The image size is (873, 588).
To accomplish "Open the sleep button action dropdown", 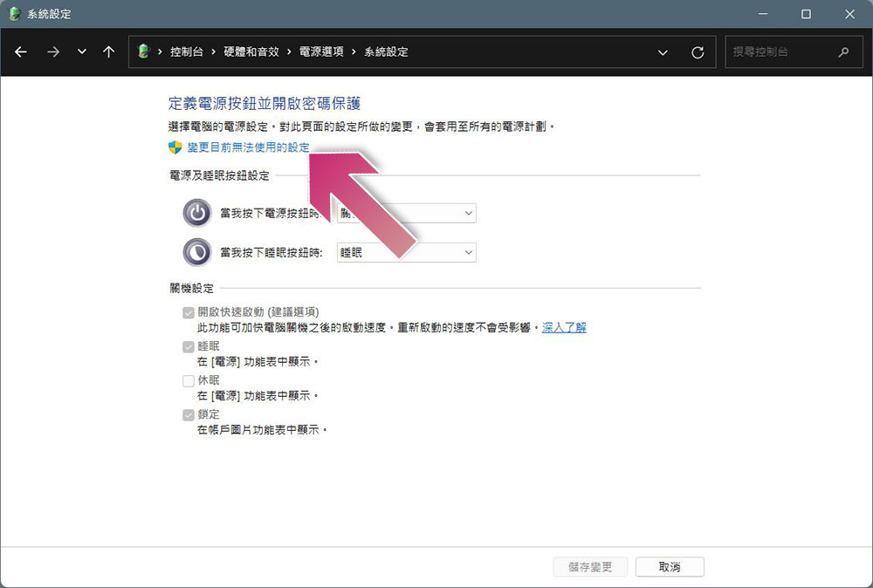I will point(407,252).
